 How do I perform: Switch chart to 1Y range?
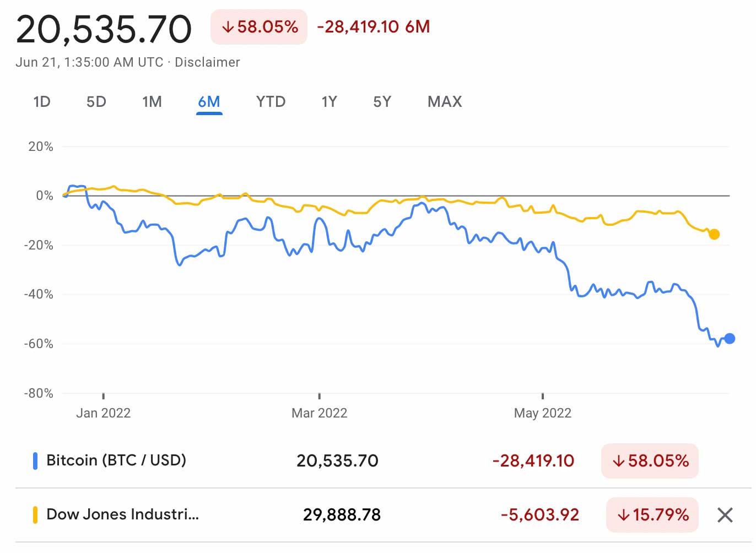(x=329, y=102)
